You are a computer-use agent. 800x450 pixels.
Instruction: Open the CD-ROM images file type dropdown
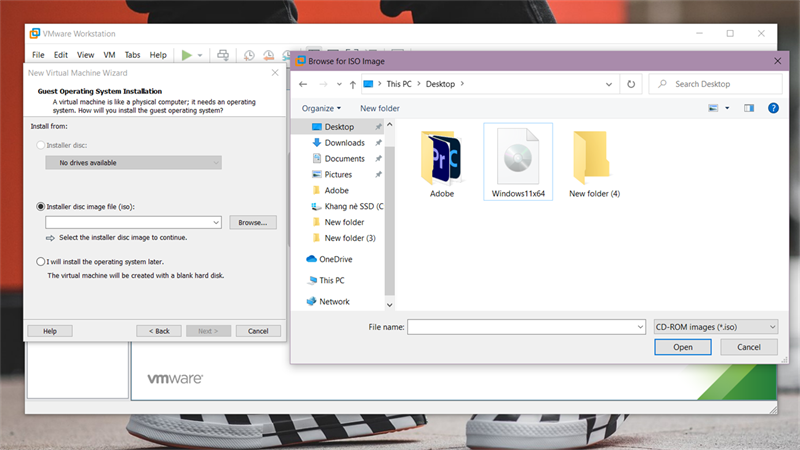click(714, 326)
